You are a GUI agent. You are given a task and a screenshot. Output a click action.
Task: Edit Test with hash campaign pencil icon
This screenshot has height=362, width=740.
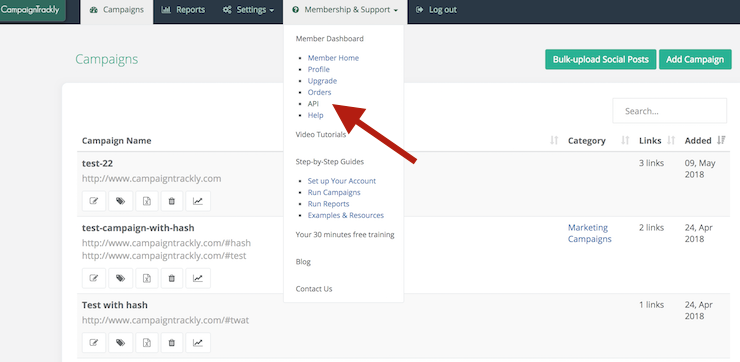(x=94, y=343)
